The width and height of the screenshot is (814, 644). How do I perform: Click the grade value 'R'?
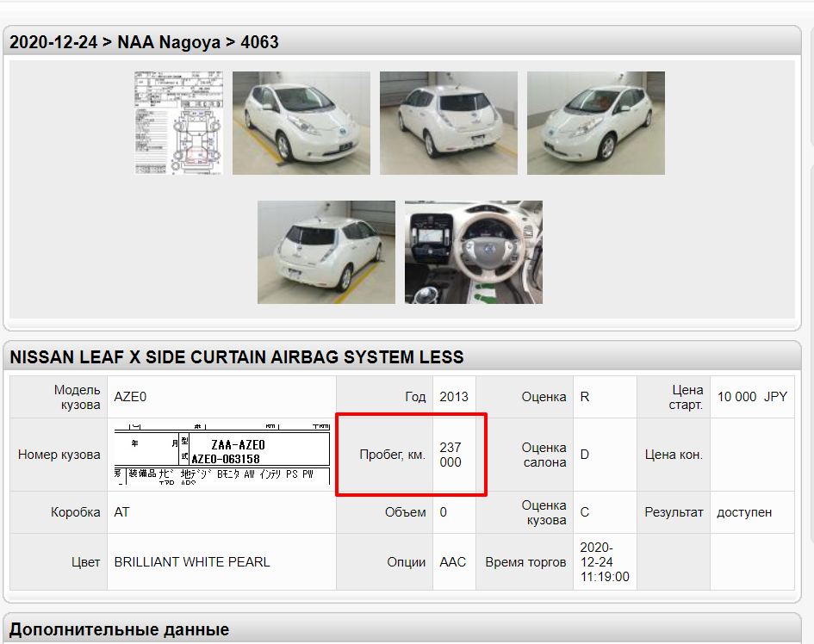click(585, 397)
